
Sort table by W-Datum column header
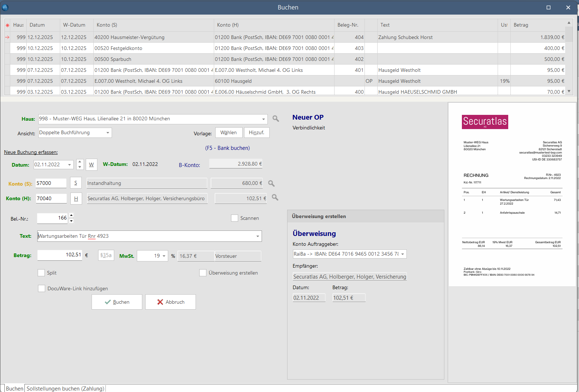(77, 25)
